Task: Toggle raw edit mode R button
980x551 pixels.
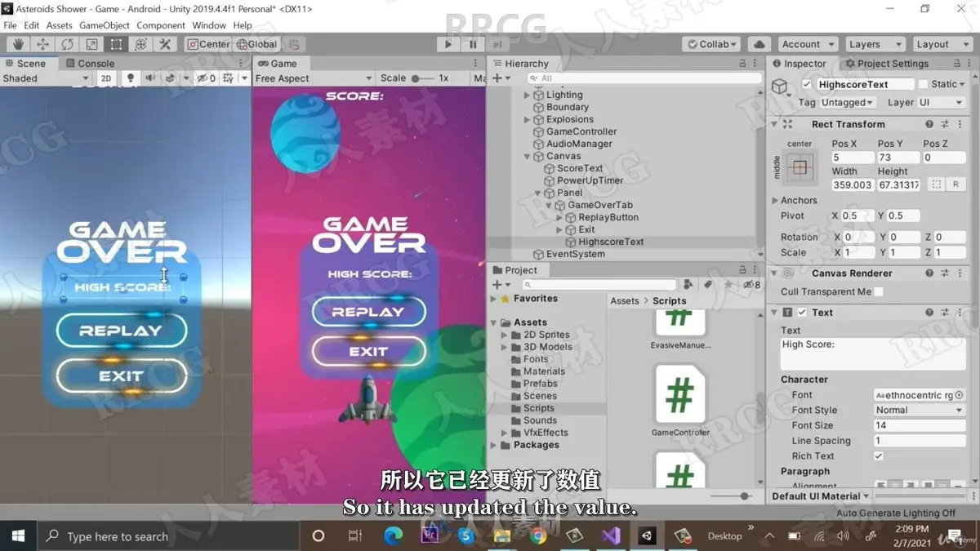Action: point(955,184)
